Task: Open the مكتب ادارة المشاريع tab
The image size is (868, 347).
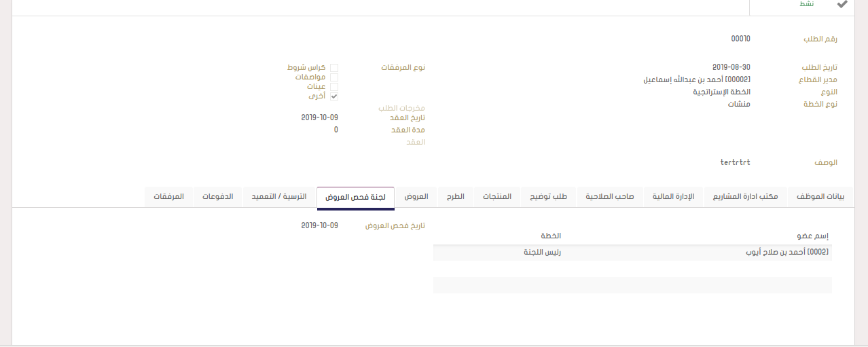Action: pyautogui.click(x=745, y=197)
